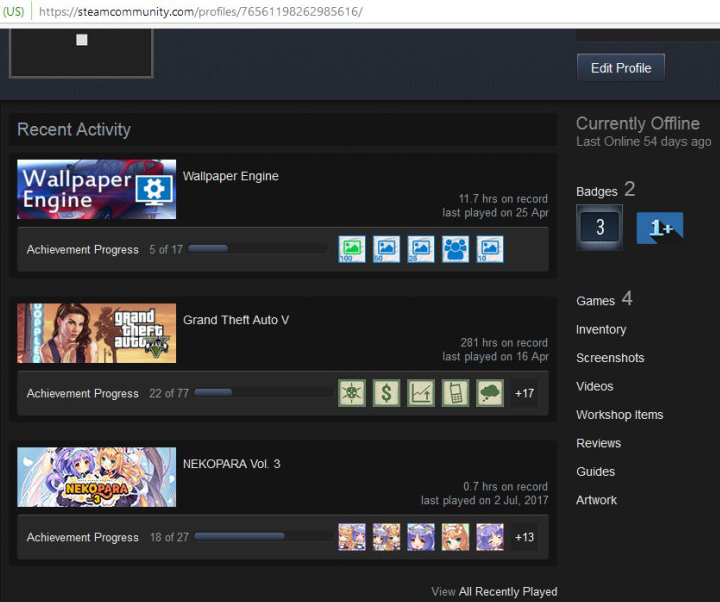Go to Screenshots in the profile sidebar

point(610,357)
